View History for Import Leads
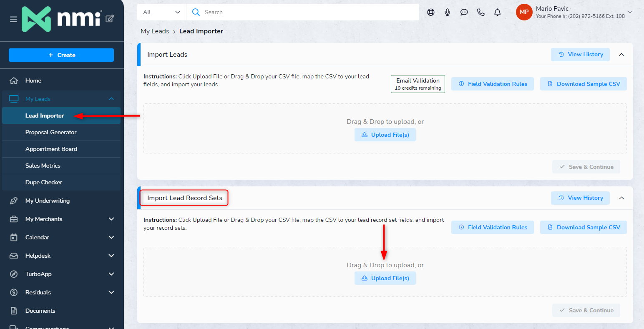 [x=580, y=55]
